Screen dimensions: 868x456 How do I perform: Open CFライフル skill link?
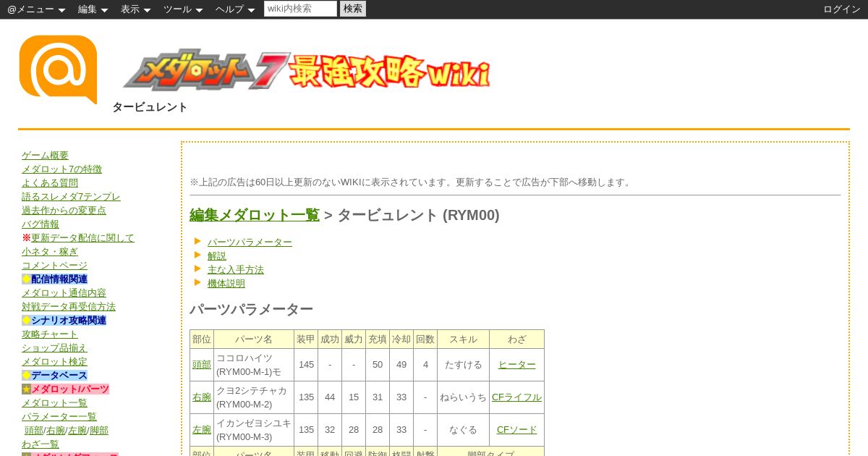tap(516, 397)
